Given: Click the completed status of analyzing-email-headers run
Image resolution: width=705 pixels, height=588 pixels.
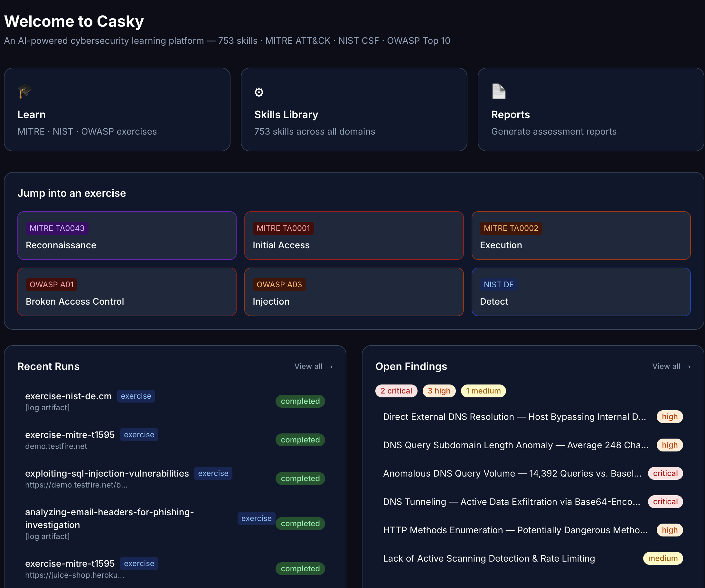Looking at the screenshot, I should (300, 524).
